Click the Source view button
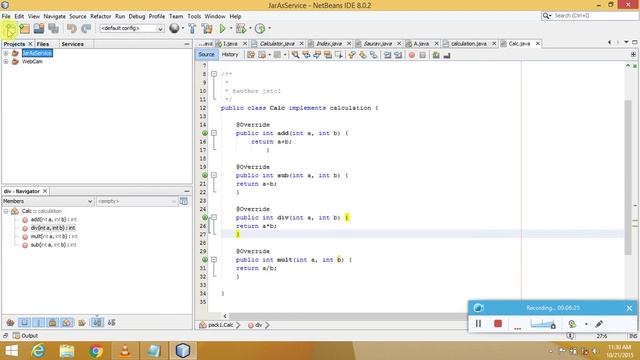 tap(206, 55)
